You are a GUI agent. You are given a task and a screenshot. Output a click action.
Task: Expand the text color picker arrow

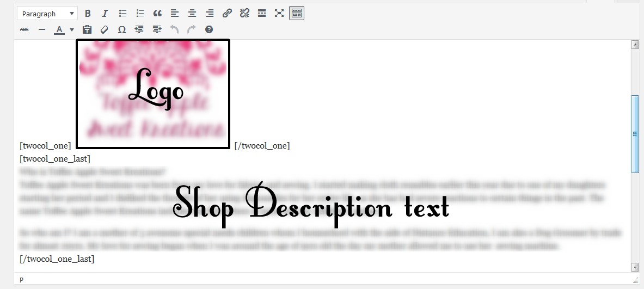[72, 29]
